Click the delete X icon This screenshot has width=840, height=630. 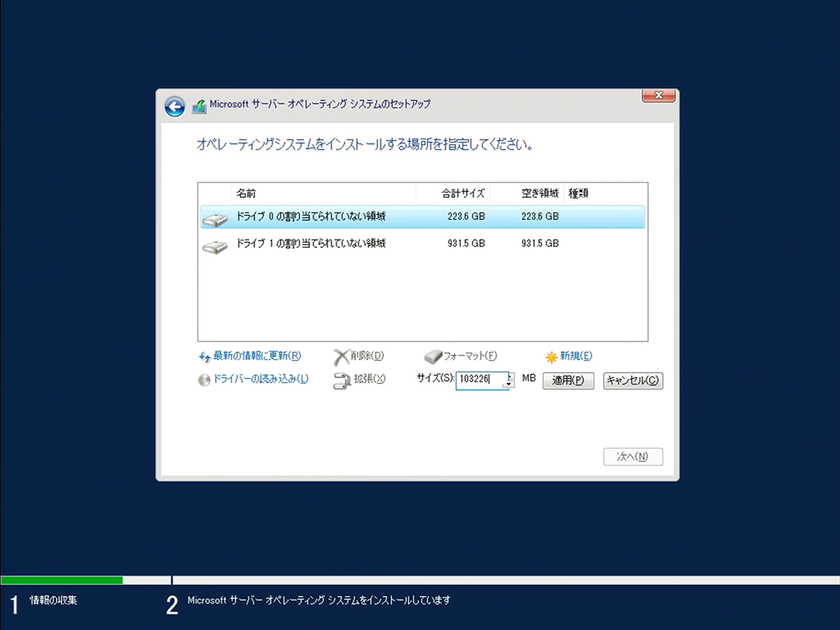340,358
